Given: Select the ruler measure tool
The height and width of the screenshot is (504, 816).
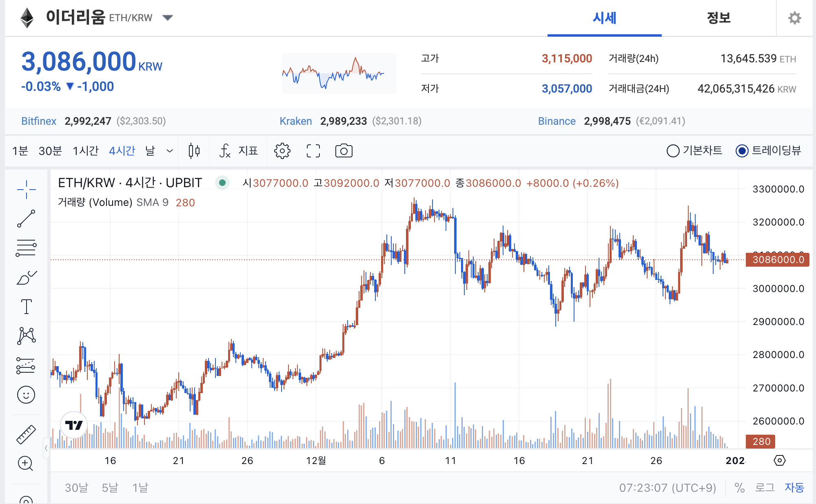Looking at the screenshot, I should (x=26, y=434).
